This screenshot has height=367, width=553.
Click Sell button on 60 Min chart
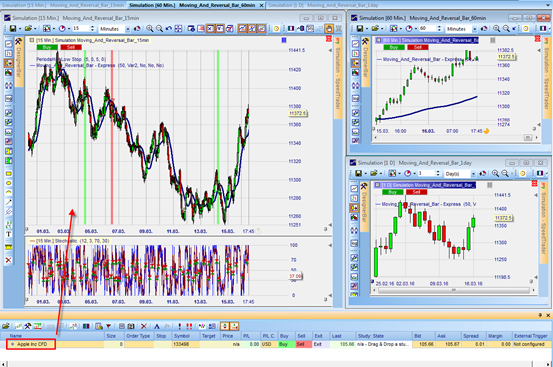(x=418, y=47)
